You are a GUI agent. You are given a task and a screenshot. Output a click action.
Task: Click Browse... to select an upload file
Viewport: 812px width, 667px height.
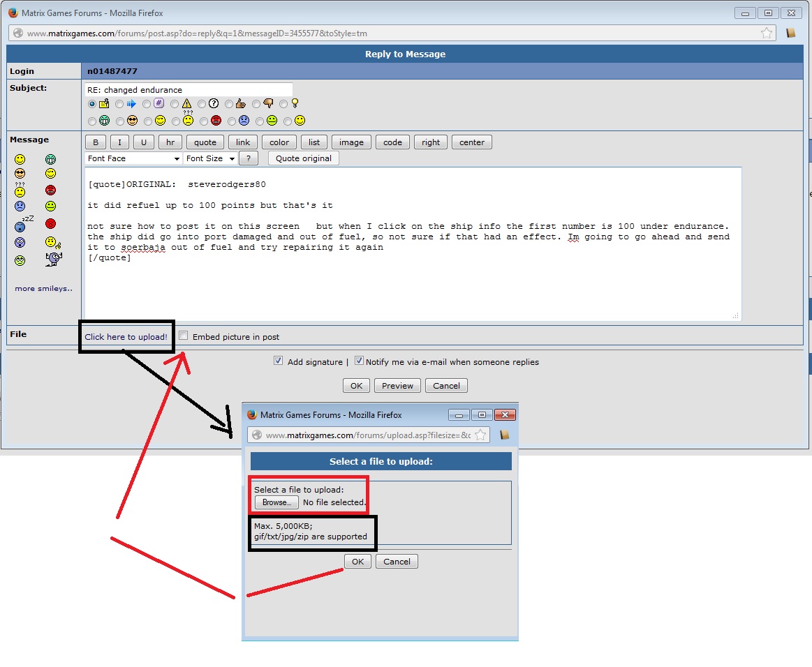(276, 502)
